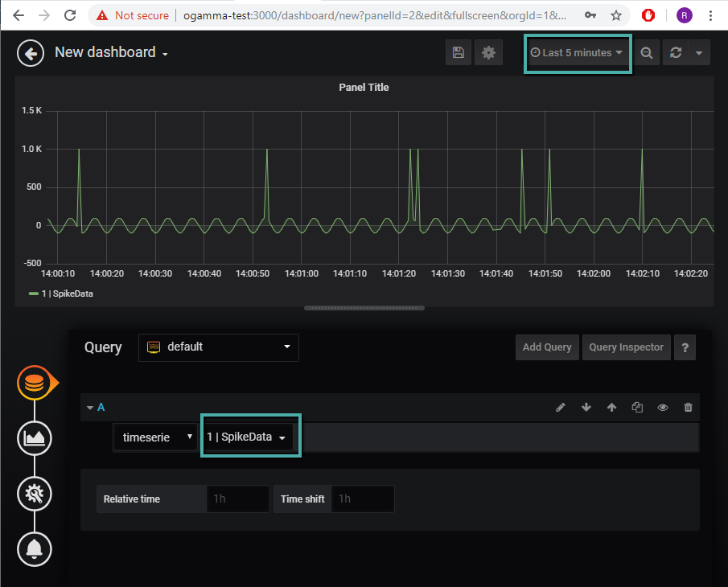Click the back arrow to exit panel edit

[31, 54]
